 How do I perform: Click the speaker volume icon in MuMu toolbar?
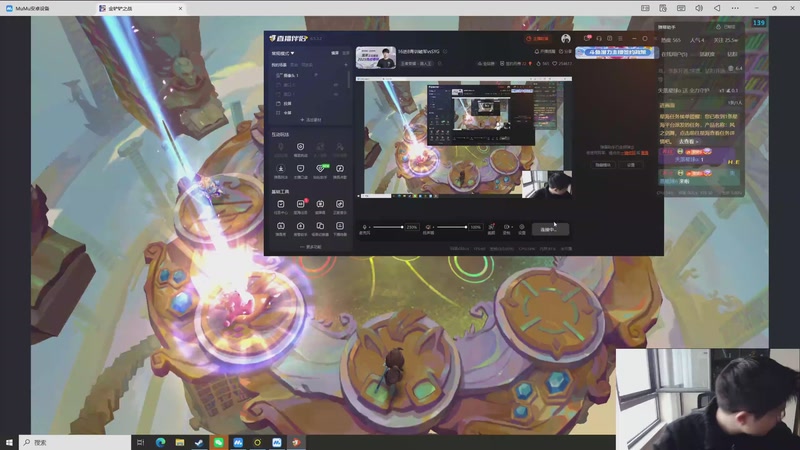699,8
